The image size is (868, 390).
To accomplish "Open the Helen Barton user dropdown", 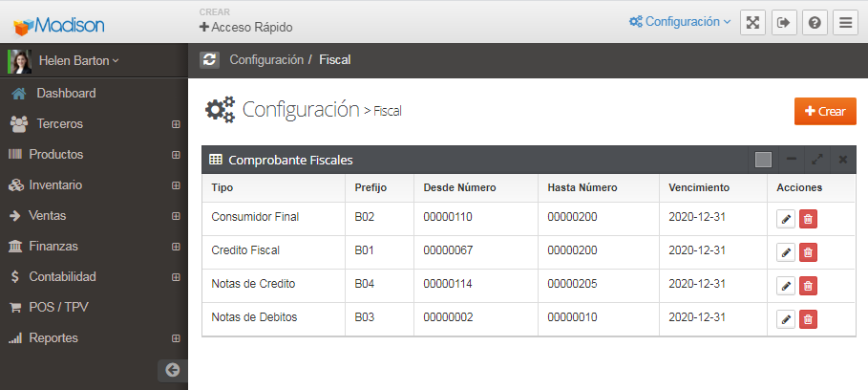I will [78, 61].
